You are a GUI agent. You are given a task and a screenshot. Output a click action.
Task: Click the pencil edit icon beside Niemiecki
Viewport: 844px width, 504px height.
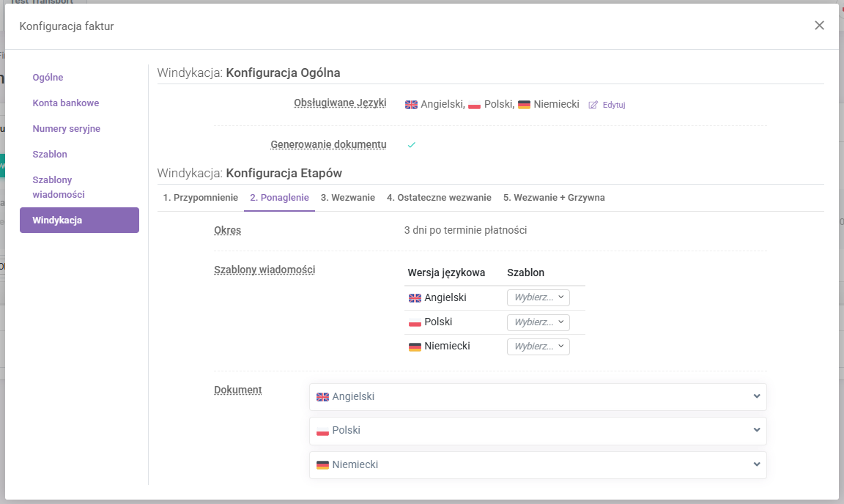coord(593,105)
